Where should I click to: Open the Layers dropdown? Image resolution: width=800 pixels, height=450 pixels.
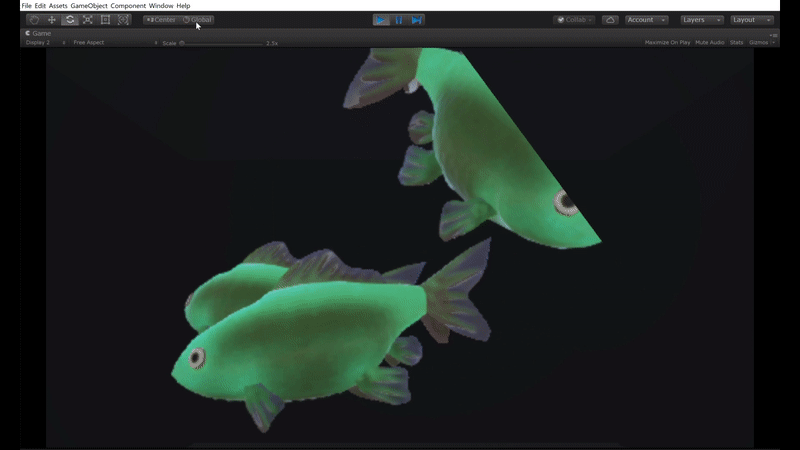click(x=702, y=20)
